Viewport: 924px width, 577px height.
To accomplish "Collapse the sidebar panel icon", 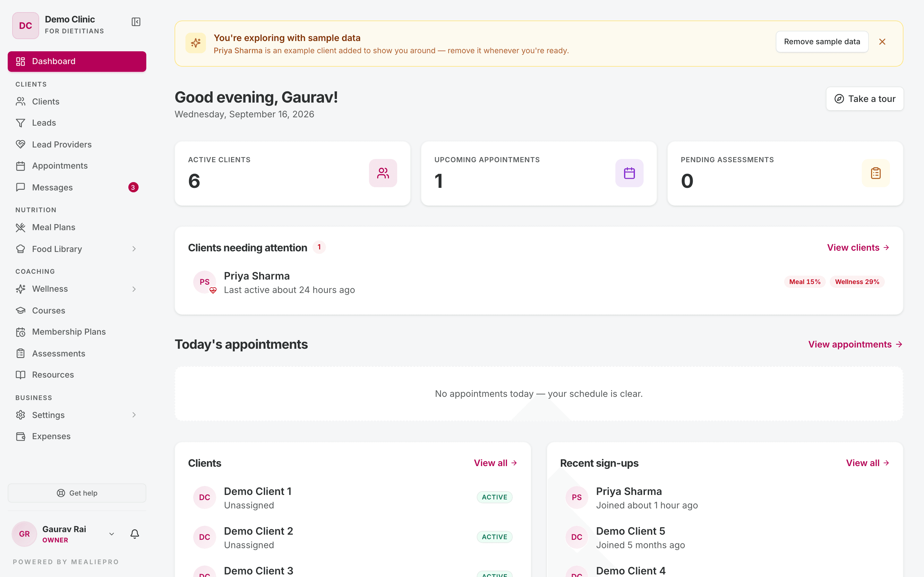I will click(x=136, y=22).
